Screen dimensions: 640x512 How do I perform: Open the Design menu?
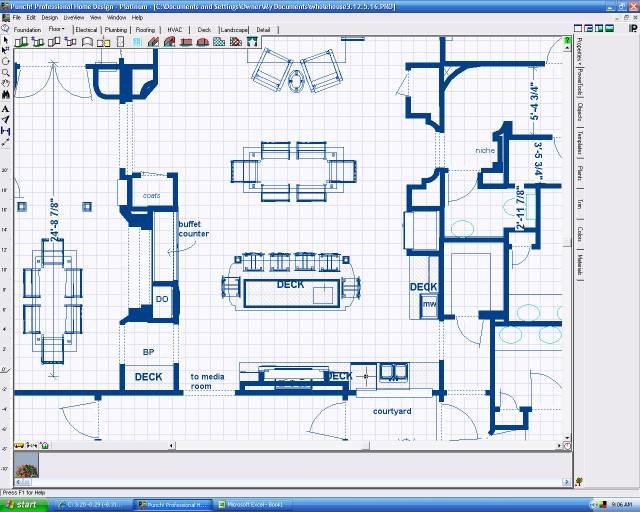[x=49, y=18]
